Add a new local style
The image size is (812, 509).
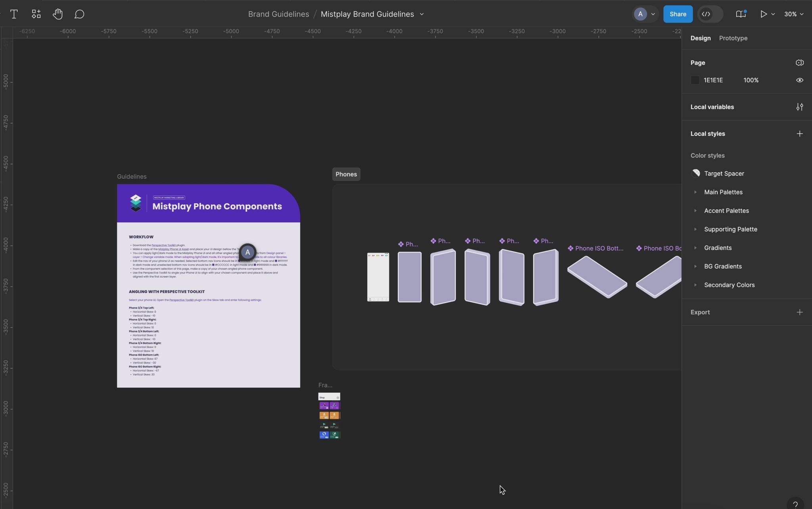pos(799,134)
